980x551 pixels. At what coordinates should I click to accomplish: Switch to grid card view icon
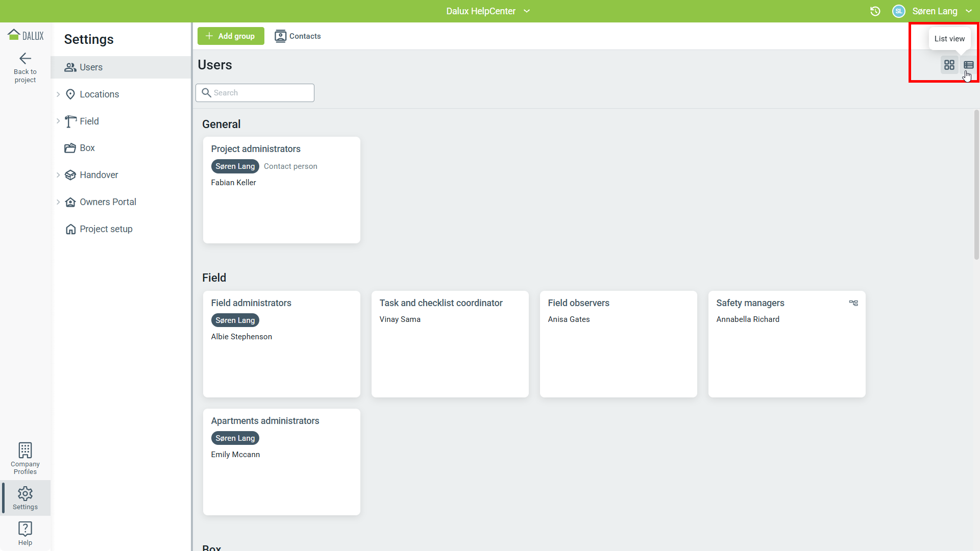coord(949,65)
